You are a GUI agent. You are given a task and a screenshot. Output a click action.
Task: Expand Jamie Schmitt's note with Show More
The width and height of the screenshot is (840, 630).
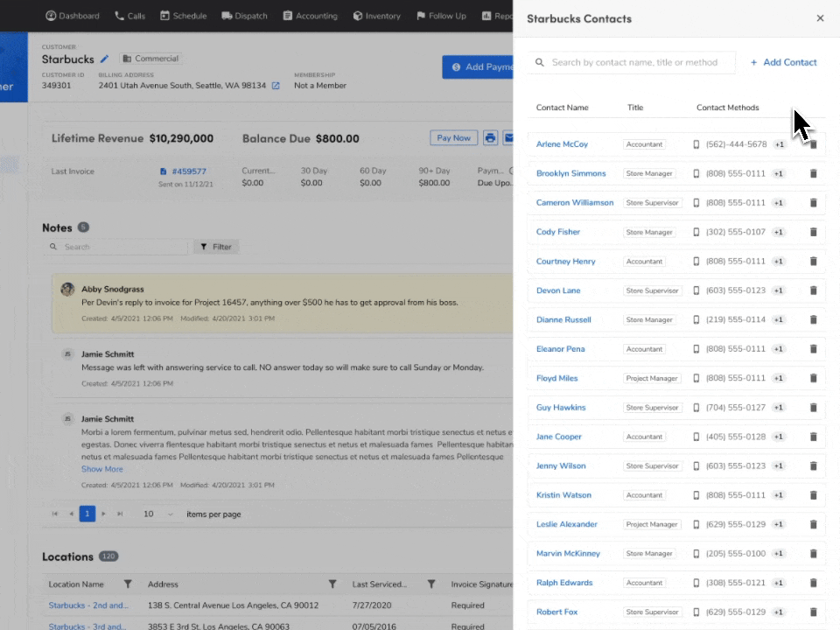(x=101, y=469)
